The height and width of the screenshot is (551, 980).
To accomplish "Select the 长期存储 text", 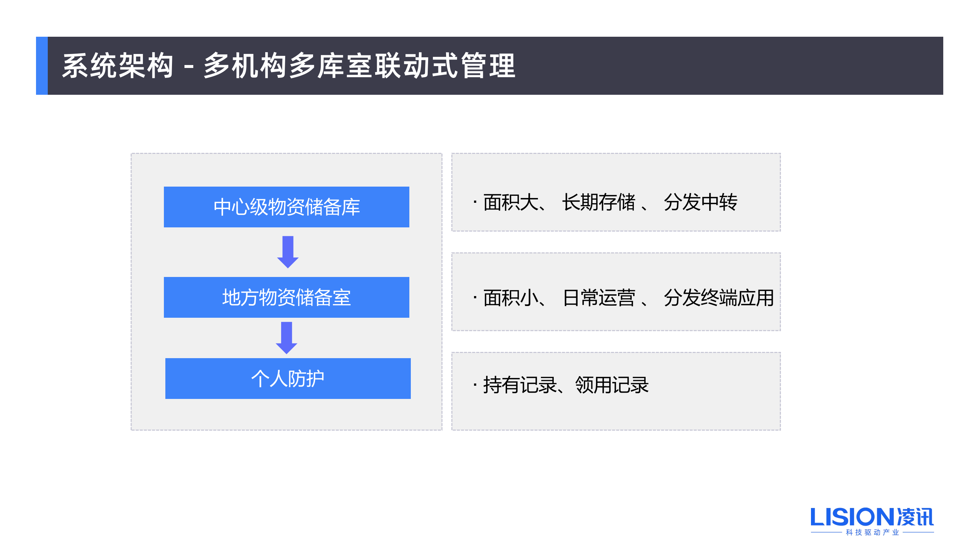I will pos(599,202).
